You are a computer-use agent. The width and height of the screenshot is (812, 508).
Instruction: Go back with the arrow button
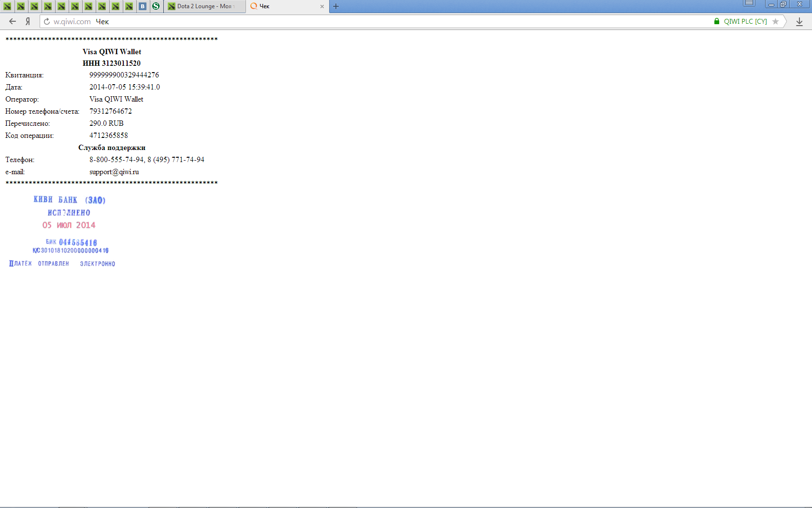[13, 21]
